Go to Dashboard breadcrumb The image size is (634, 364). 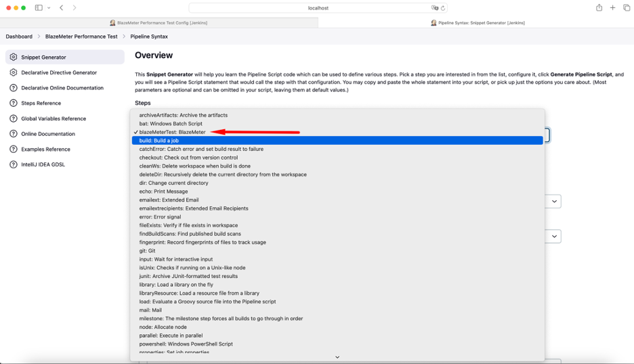(19, 37)
